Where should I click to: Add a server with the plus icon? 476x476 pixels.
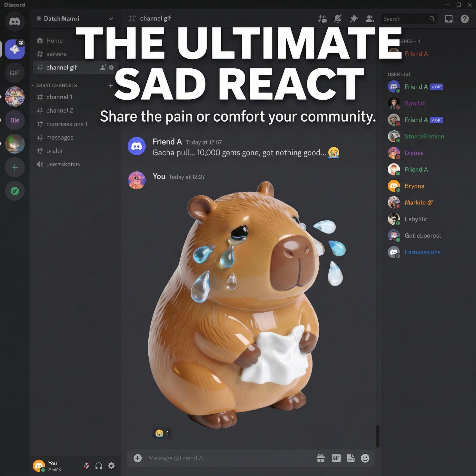pos(15,168)
